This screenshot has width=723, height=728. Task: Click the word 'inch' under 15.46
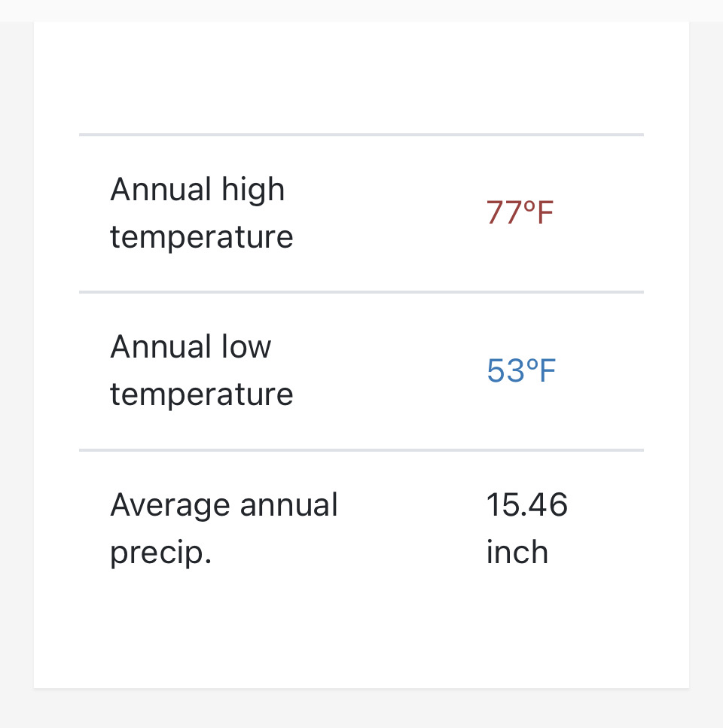coord(517,552)
